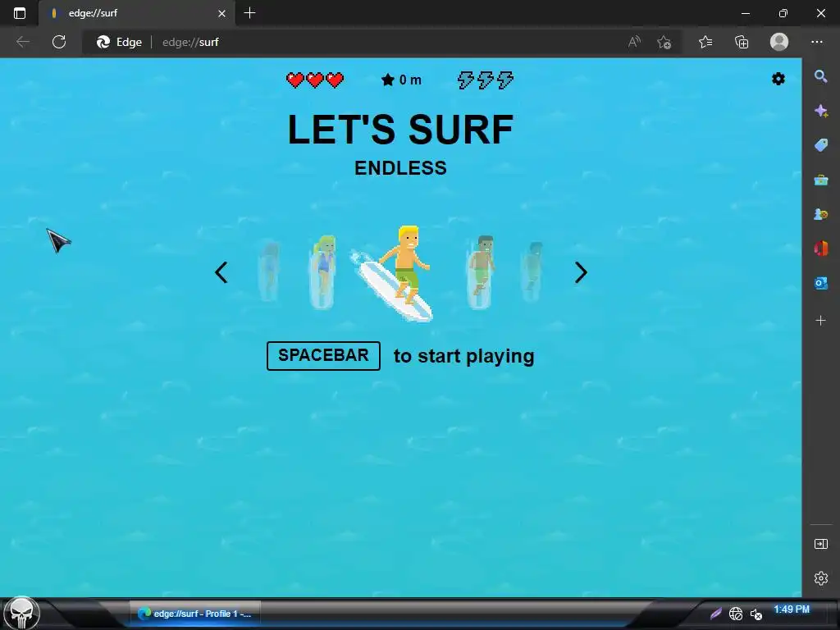Screen dimensions: 840x630
Task: Go back with the back arrow
Action: 22,42
